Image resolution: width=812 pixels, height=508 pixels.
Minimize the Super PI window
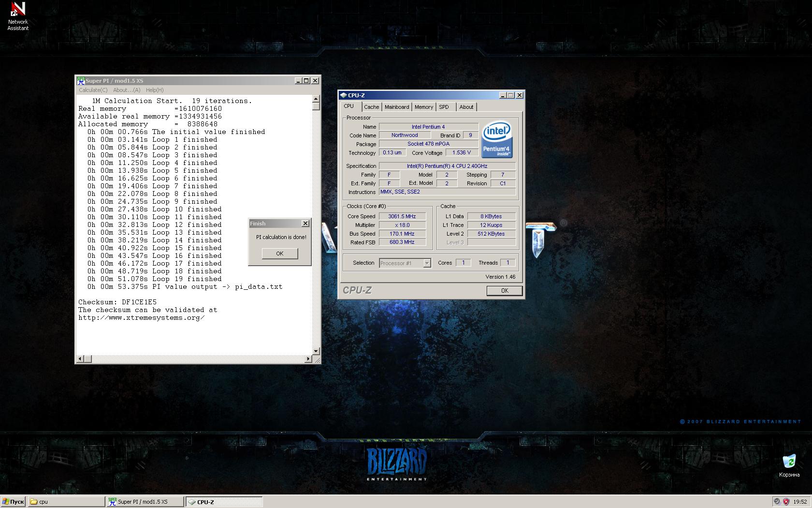[x=299, y=81]
